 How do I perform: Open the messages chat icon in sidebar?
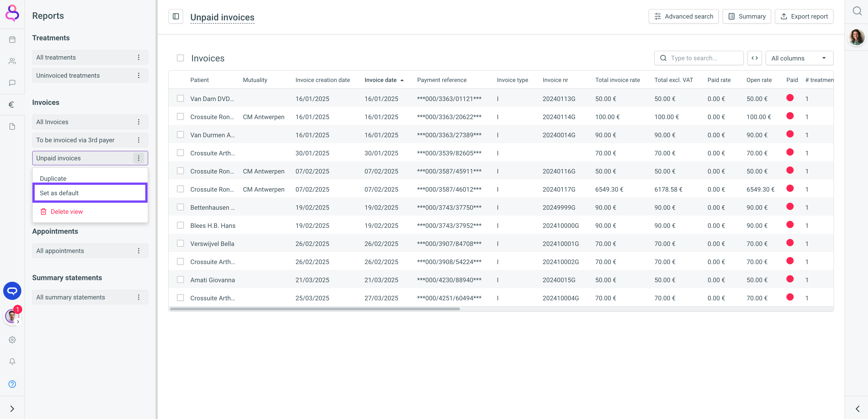click(x=12, y=83)
